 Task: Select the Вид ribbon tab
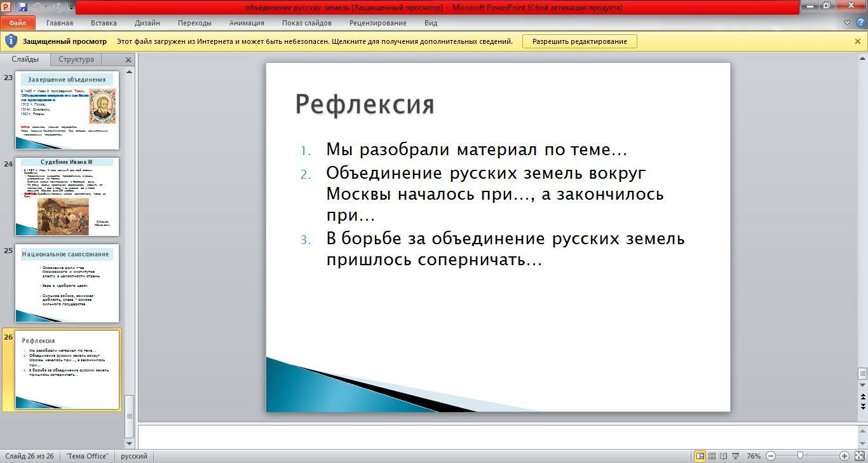pos(431,23)
